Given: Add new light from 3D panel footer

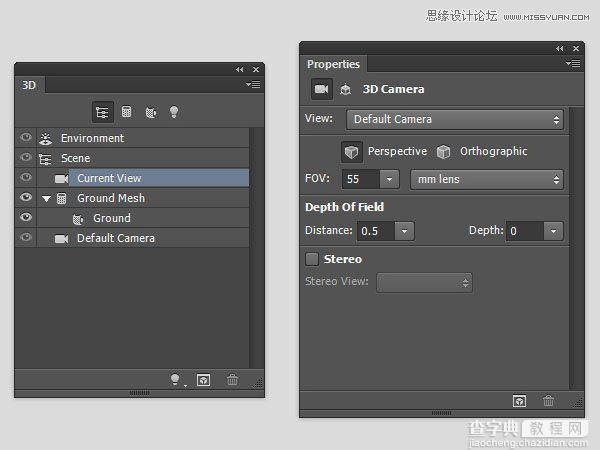Looking at the screenshot, I should point(175,380).
